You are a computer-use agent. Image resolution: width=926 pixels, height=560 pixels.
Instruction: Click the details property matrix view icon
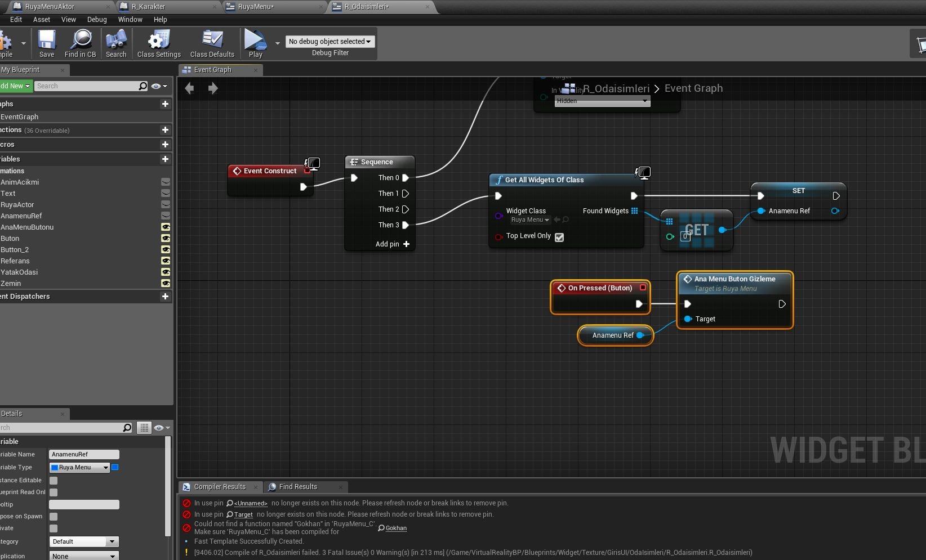click(144, 428)
